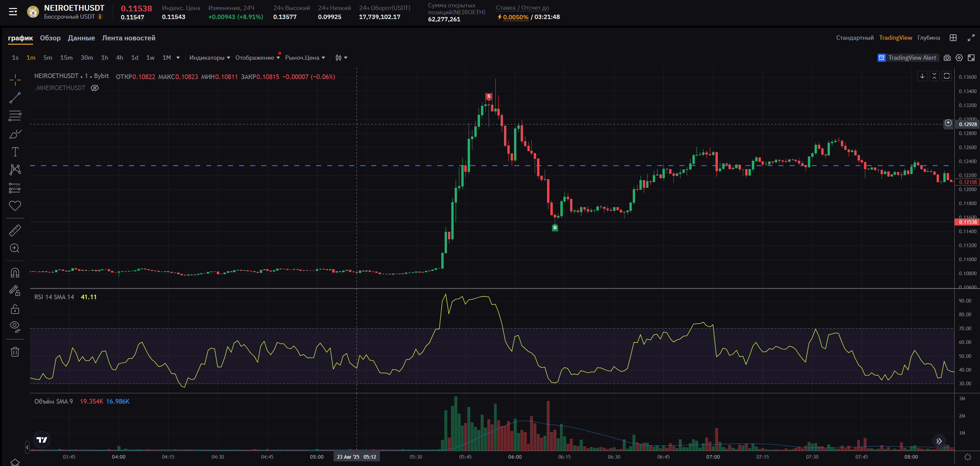Switch to the Обзор tab

50,38
